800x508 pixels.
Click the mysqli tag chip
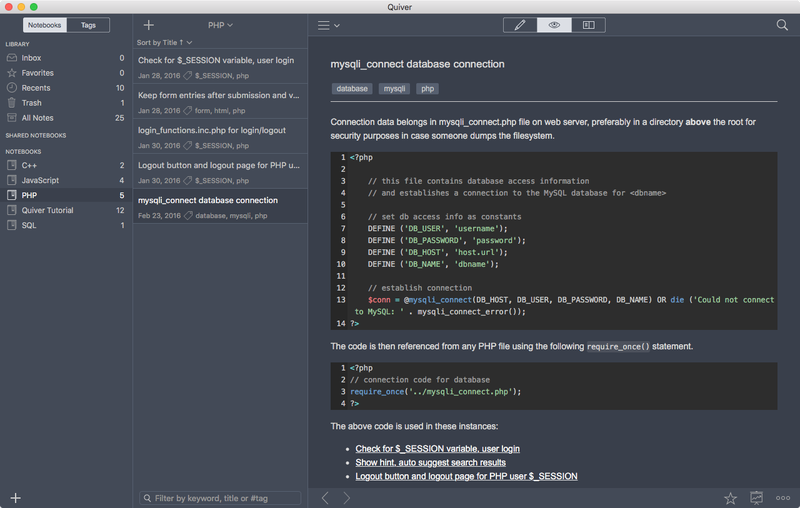tap(394, 89)
